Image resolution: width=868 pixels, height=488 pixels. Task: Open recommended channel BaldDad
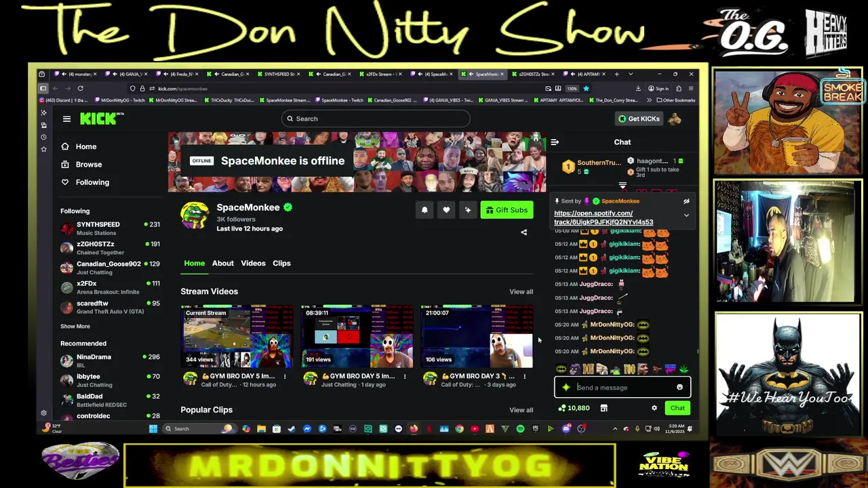tap(110, 400)
